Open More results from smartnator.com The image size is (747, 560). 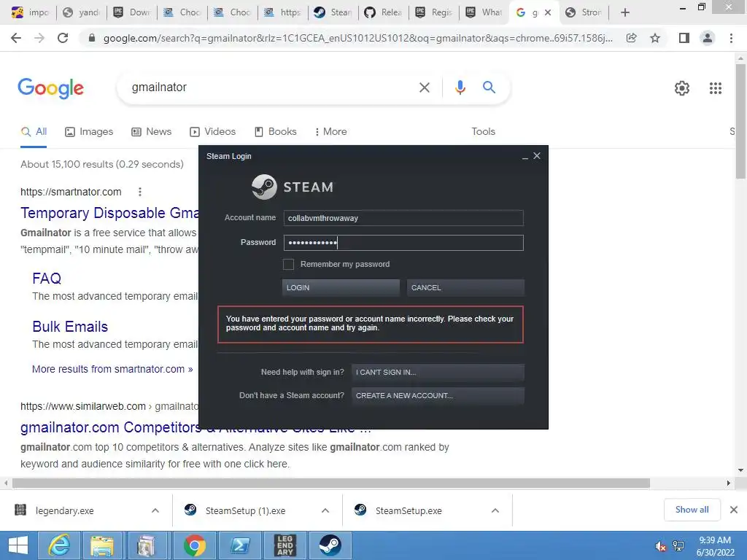[112, 369]
